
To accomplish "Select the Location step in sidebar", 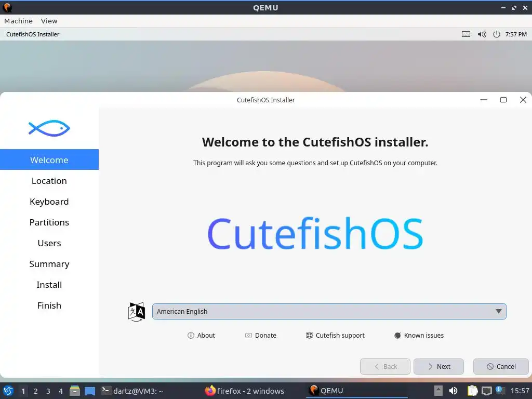I will [49, 181].
